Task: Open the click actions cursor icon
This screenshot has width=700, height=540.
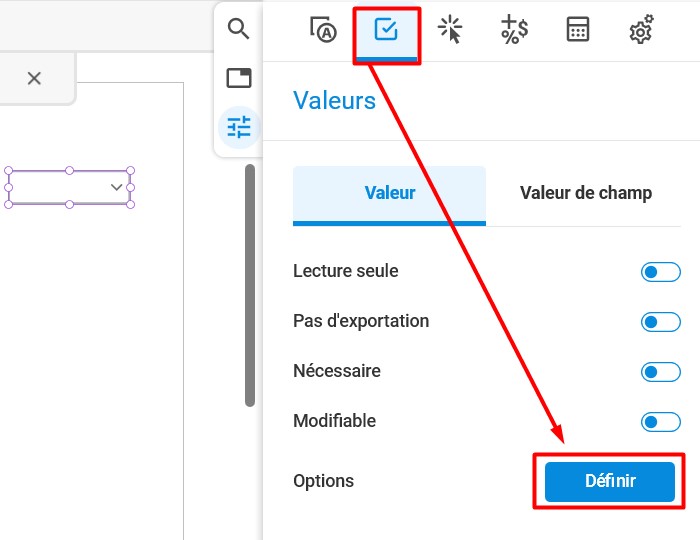Action: [450, 29]
